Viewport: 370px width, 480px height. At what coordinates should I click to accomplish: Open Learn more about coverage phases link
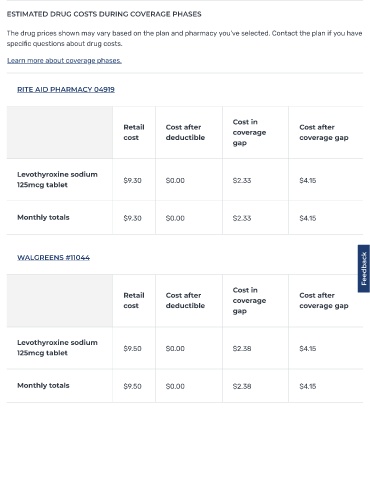click(x=64, y=61)
